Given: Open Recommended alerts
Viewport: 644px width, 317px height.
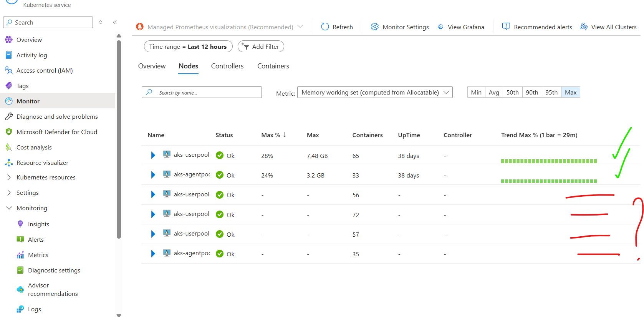Looking at the screenshot, I should pos(537,27).
